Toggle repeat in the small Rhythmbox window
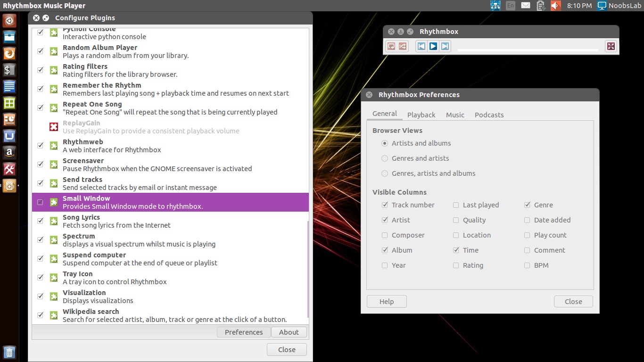The height and width of the screenshot is (362, 644). pyautogui.click(x=391, y=46)
